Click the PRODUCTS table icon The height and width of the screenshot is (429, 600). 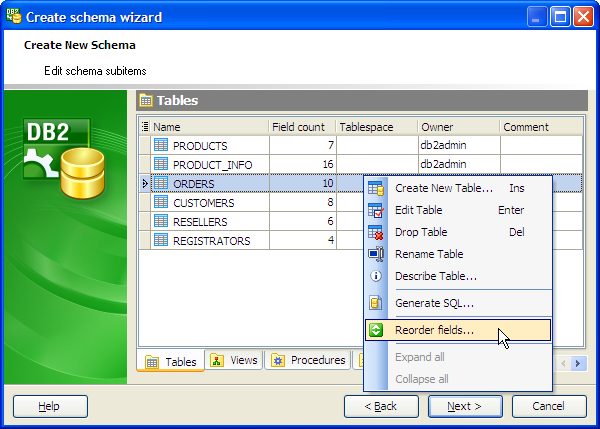coord(161,146)
